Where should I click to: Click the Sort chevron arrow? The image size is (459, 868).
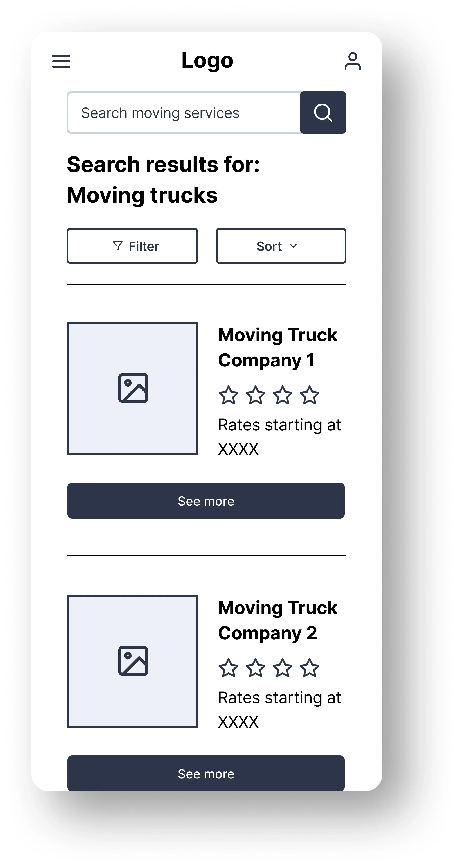[x=293, y=246]
